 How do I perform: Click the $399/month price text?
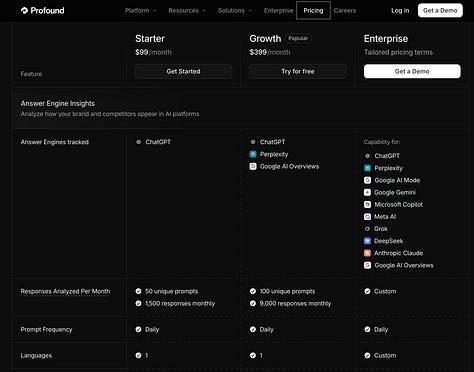click(270, 52)
